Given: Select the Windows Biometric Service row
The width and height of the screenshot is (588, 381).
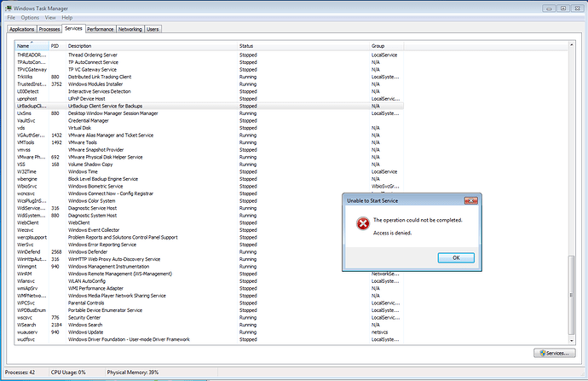Looking at the screenshot, I should point(210,187).
